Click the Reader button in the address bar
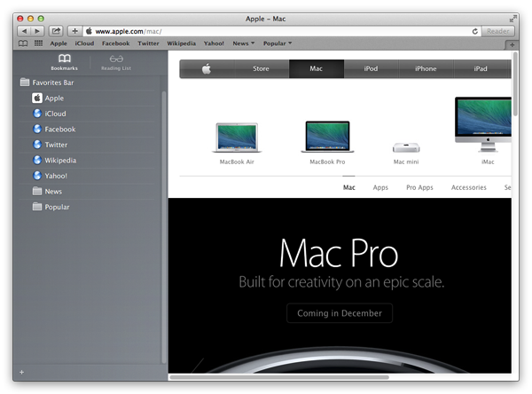Screen dimensions: 532x394 [498, 31]
